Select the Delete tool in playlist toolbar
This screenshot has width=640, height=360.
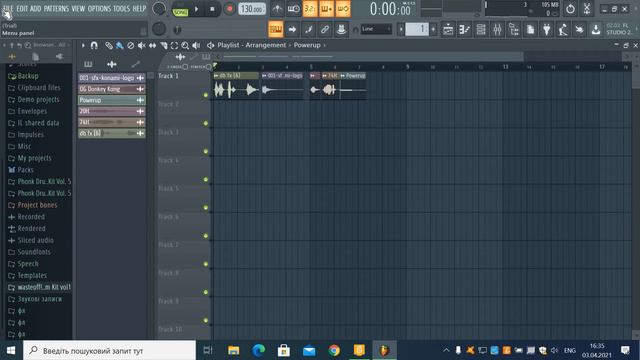[x=130, y=45]
